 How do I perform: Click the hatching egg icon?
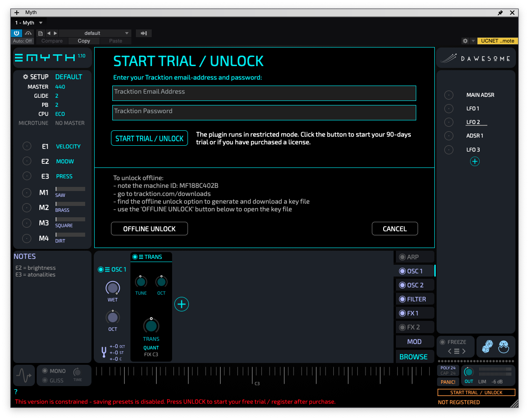click(x=503, y=347)
